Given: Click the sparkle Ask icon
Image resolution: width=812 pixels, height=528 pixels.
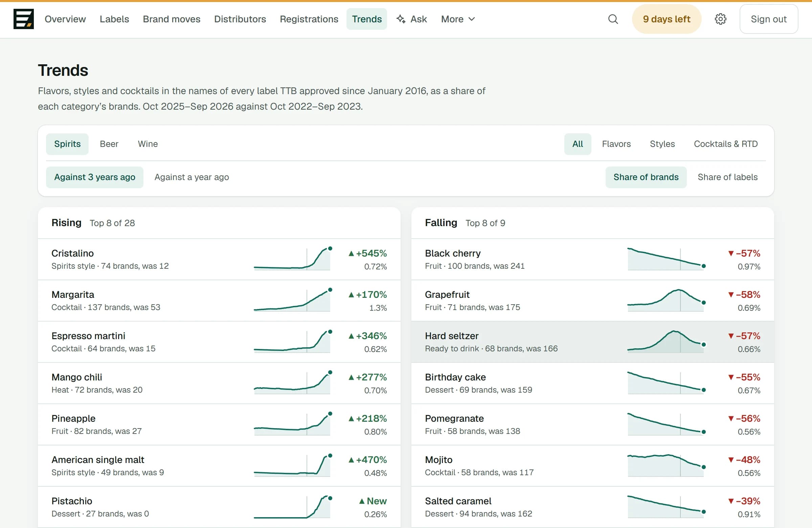Looking at the screenshot, I should pyautogui.click(x=401, y=19).
